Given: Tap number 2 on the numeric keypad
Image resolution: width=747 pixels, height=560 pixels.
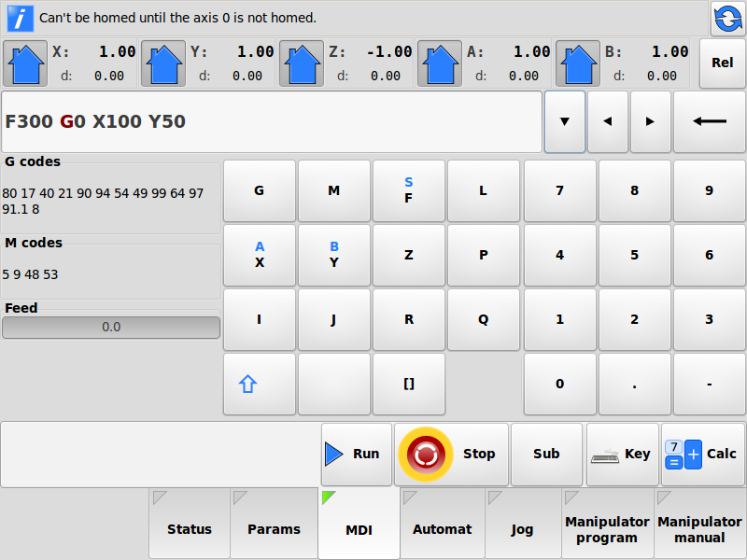Looking at the screenshot, I should [635, 319].
